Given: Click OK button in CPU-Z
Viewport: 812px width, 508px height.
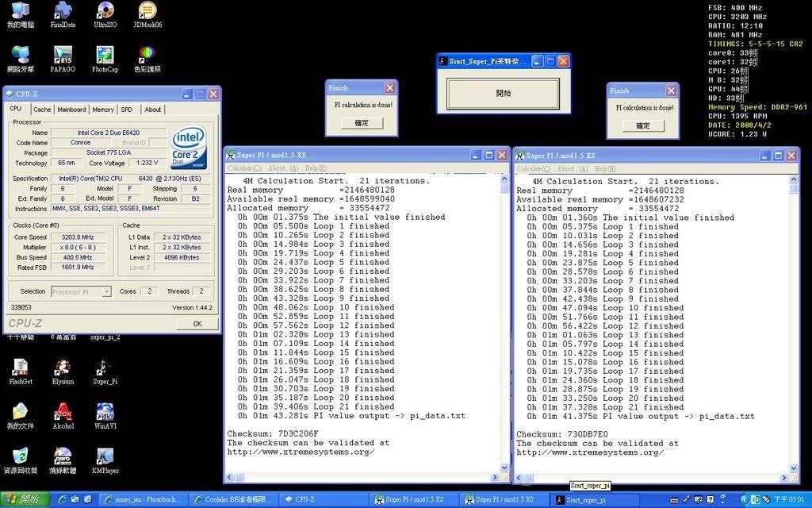Looking at the screenshot, I should (197, 324).
